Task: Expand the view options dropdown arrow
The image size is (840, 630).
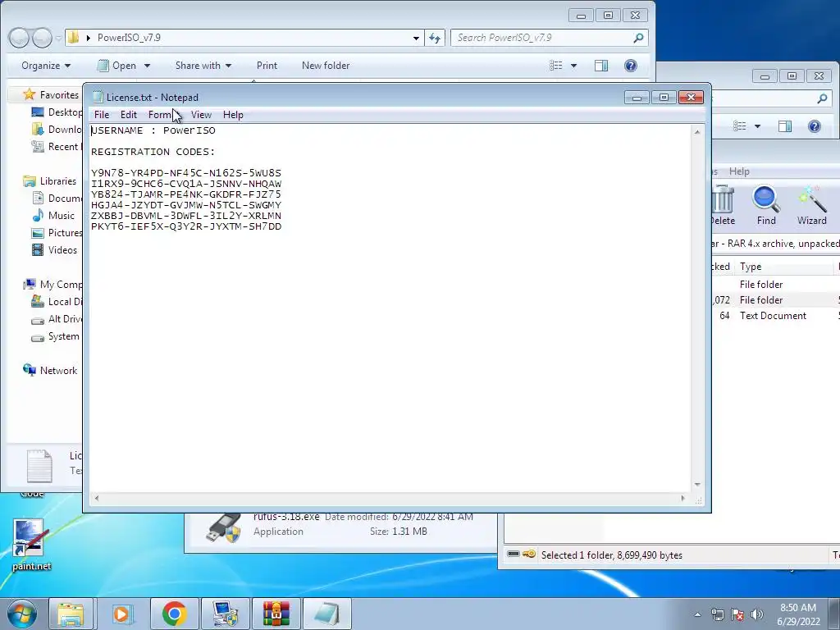Action: [573, 66]
